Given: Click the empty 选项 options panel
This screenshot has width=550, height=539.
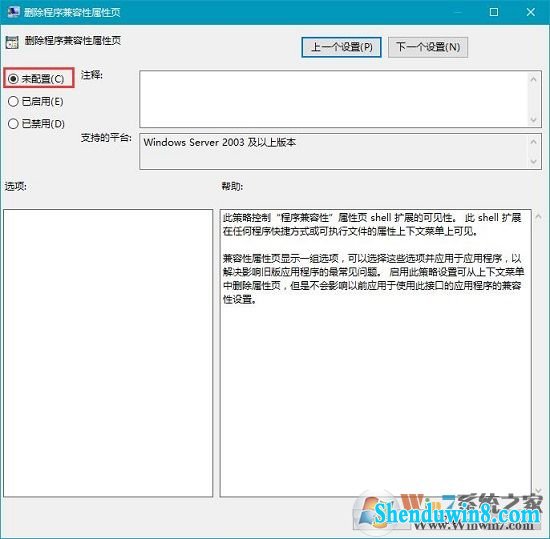Looking at the screenshot, I should pyautogui.click(x=108, y=353).
